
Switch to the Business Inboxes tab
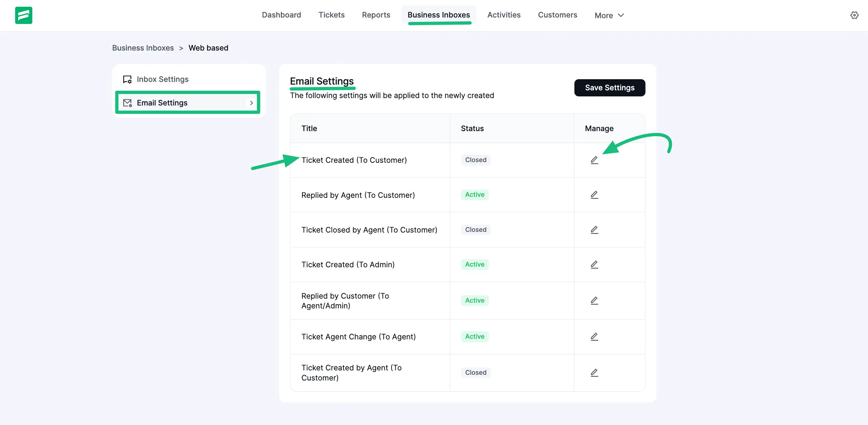click(438, 15)
